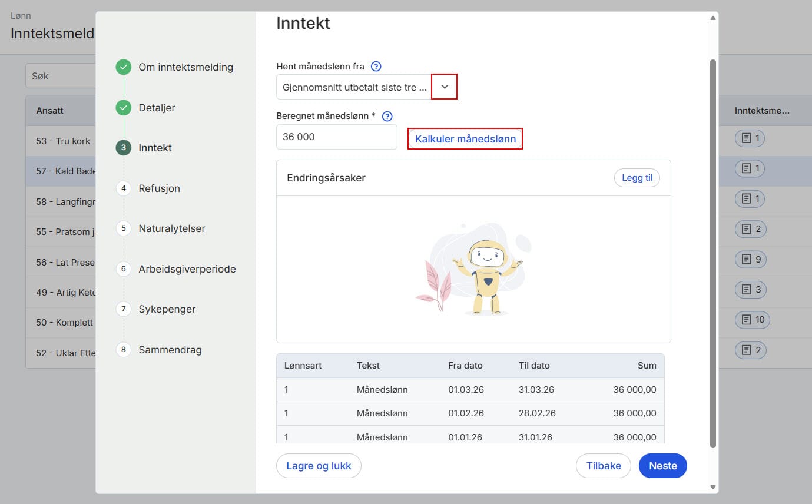812x504 pixels.
Task: Select Fra dato cell 01.01.26
Action: pyautogui.click(x=465, y=437)
